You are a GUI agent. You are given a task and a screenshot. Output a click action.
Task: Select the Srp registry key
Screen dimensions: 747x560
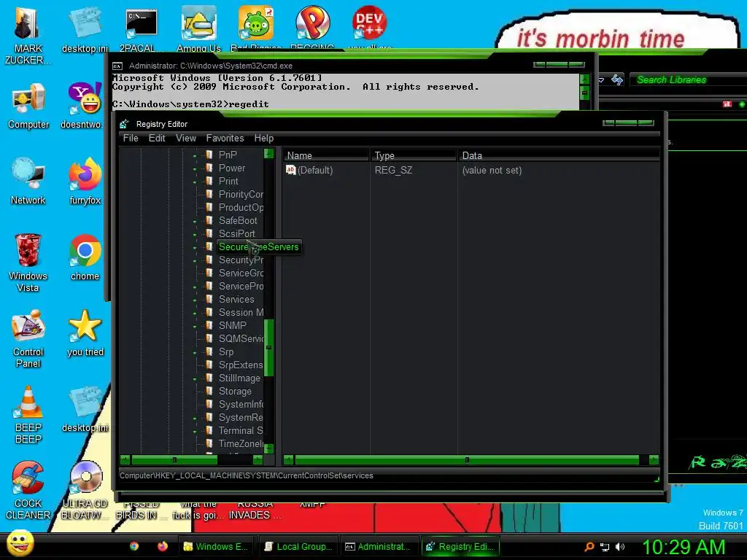[226, 352]
